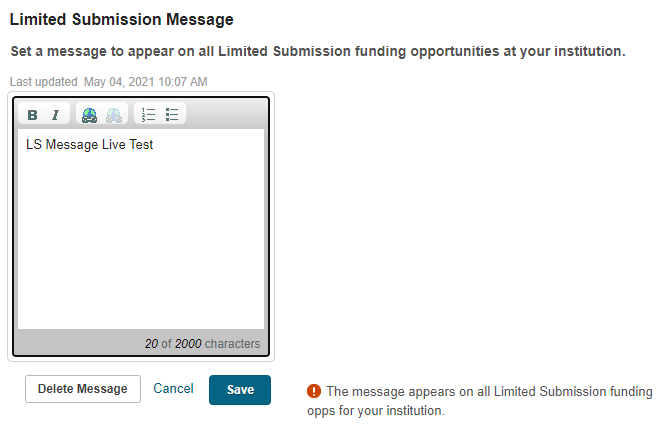656x429 pixels.
Task: Click the notice about message appearing on opps
Action: pyautogui.click(x=489, y=400)
